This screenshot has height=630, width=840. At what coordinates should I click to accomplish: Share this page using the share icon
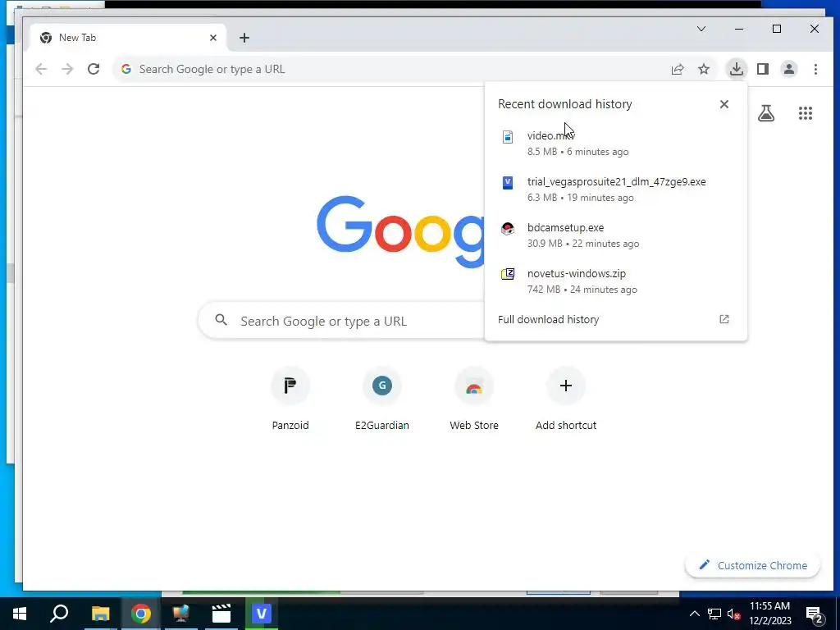pos(677,69)
